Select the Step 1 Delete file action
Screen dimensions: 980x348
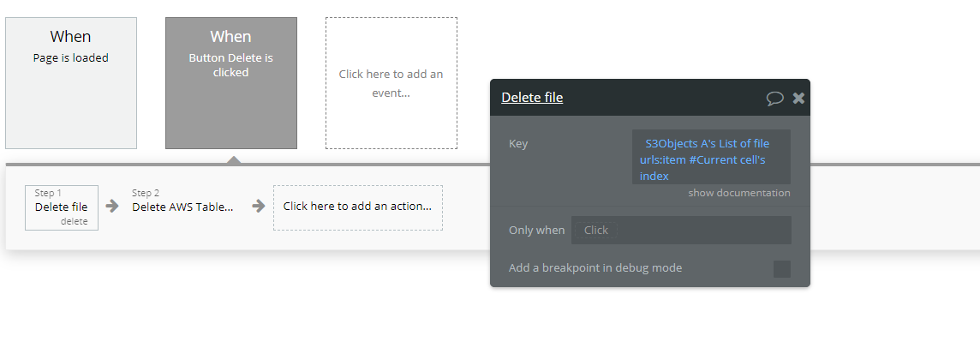[62, 207]
